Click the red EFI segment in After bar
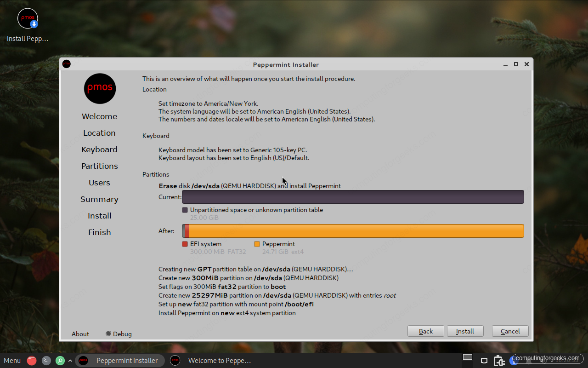 coord(187,231)
